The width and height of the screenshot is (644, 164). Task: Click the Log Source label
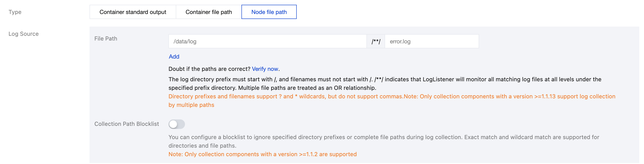pos(23,34)
